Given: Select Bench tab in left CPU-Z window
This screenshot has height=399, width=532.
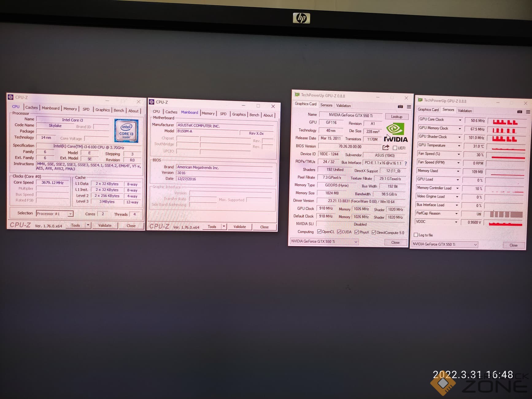Looking at the screenshot, I should click(119, 110).
